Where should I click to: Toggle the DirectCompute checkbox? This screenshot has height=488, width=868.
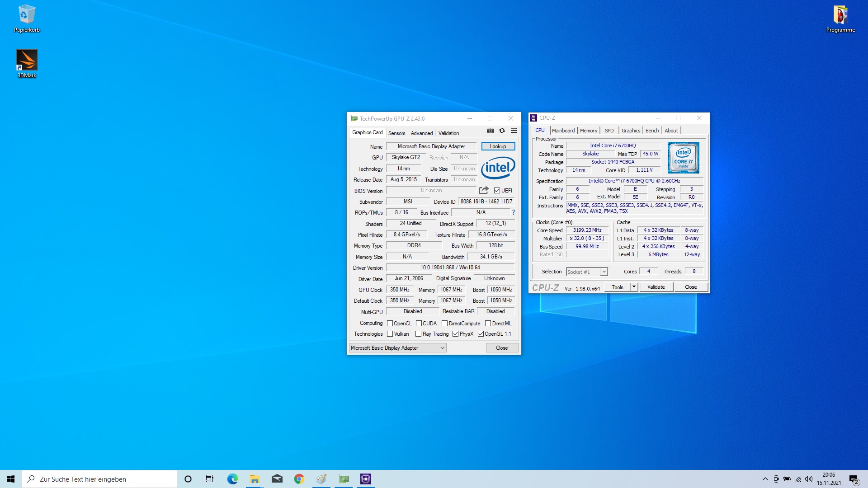point(444,324)
